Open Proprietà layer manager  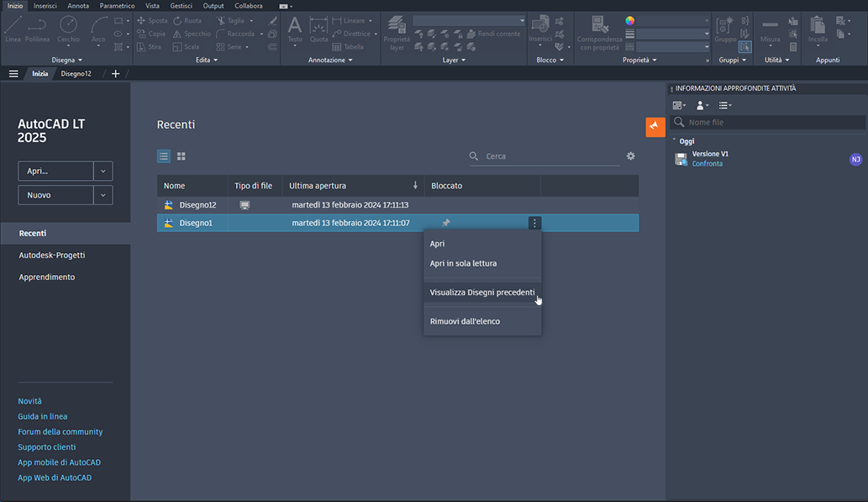pyautogui.click(x=397, y=34)
